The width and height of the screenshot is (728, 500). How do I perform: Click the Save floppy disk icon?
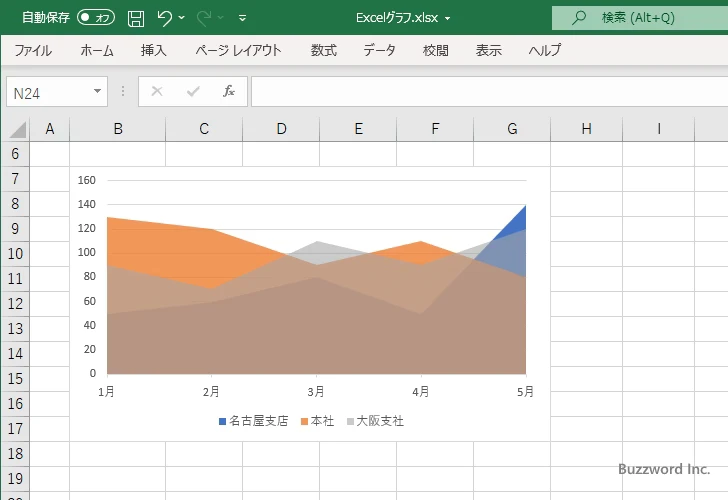coord(136,18)
